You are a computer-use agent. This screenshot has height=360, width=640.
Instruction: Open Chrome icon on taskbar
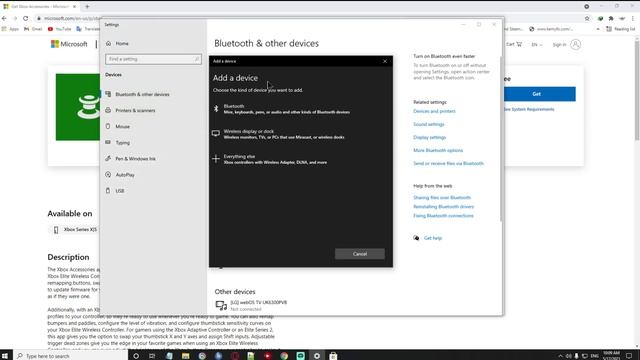click(284, 356)
